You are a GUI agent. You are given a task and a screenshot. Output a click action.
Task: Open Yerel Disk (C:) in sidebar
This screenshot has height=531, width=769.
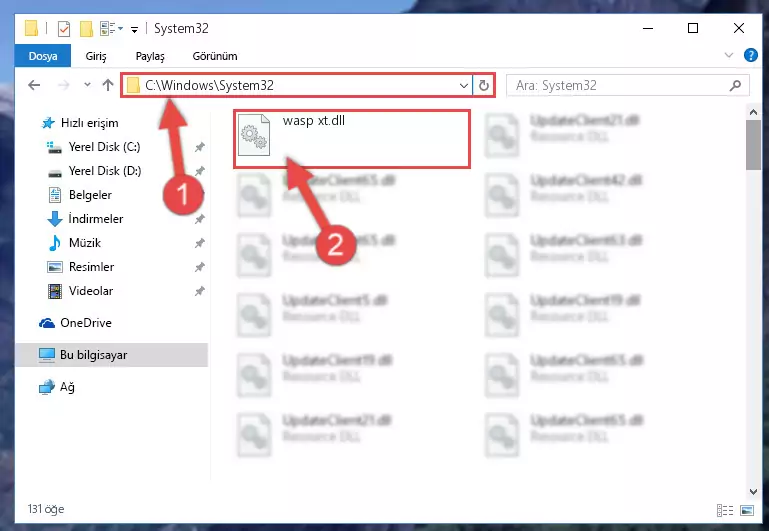[104, 147]
